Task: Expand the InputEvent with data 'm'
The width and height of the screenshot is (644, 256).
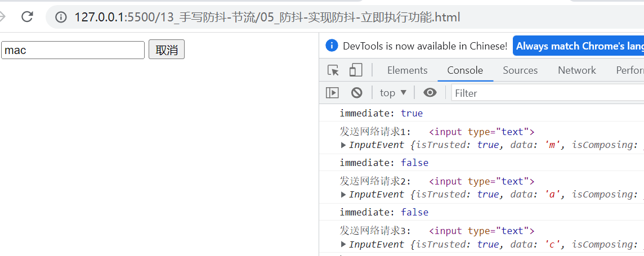Action: click(344, 145)
